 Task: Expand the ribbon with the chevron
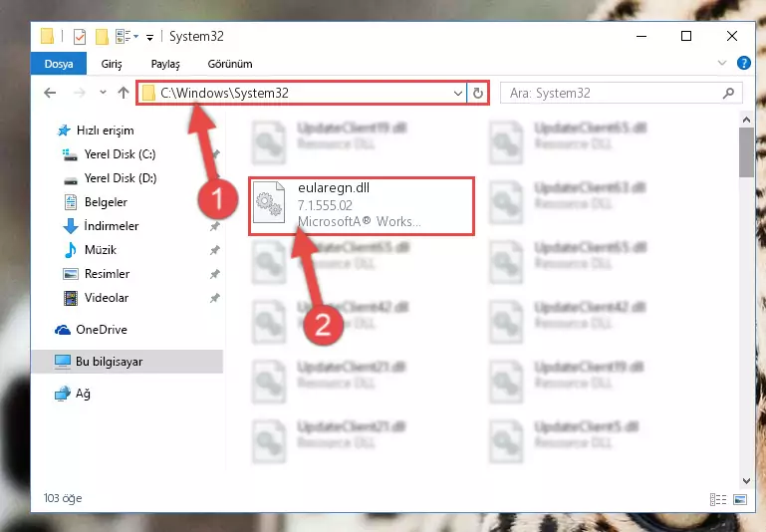pos(722,63)
